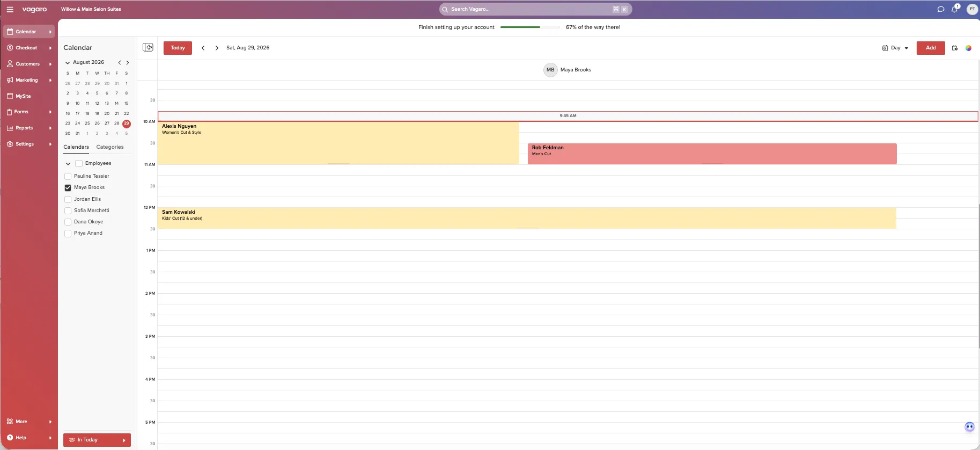Switch to the Categories tab

coord(110,147)
